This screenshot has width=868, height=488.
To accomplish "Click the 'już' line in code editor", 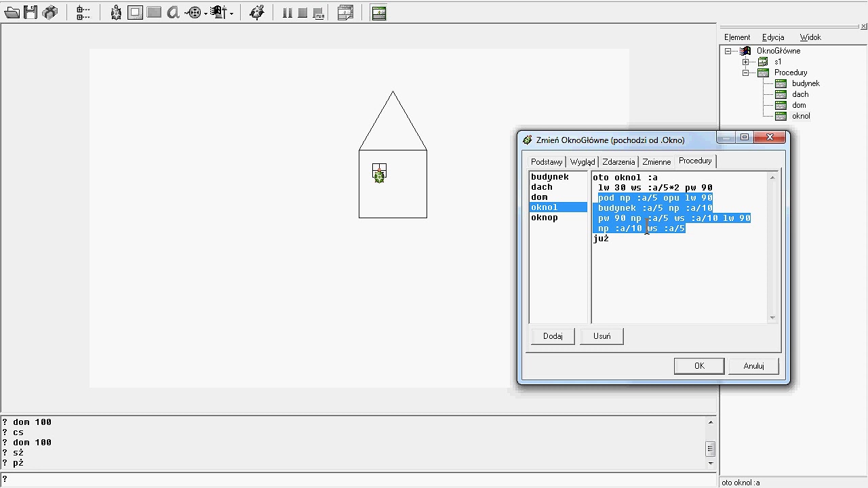I will coord(601,239).
